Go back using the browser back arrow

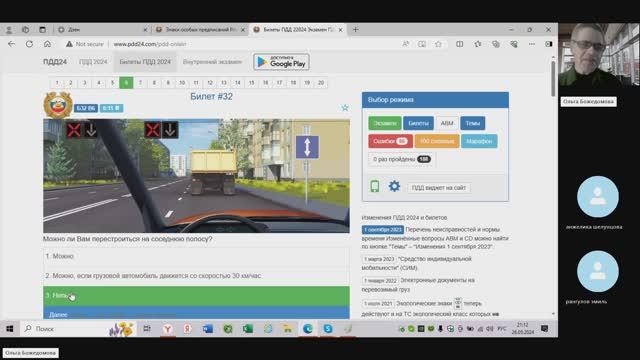coord(11,44)
